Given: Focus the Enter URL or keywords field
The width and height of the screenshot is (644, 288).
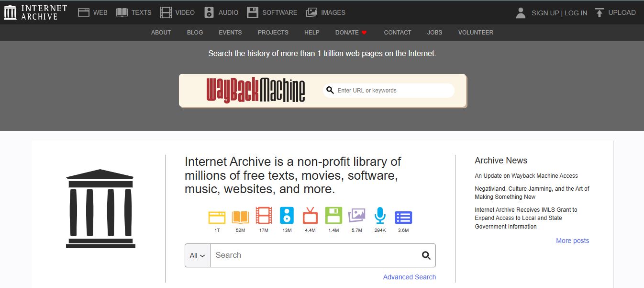Looking at the screenshot, I should tap(389, 91).
